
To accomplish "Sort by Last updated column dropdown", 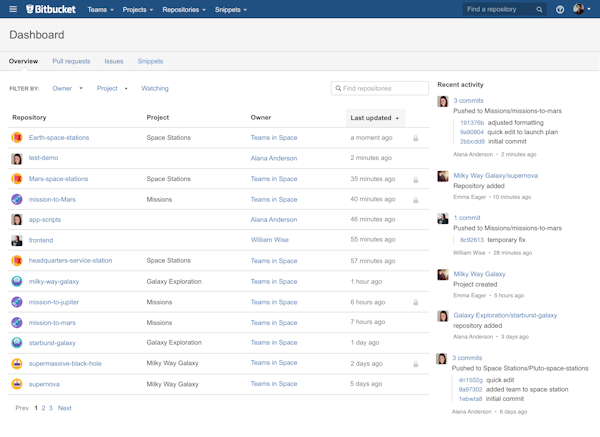I will click(375, 118).
